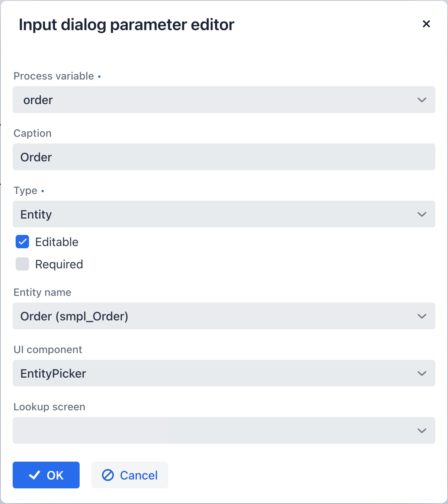448x504 pixels.
Task: Click the checkmark icon inside OK button
Action: [34, 475]
